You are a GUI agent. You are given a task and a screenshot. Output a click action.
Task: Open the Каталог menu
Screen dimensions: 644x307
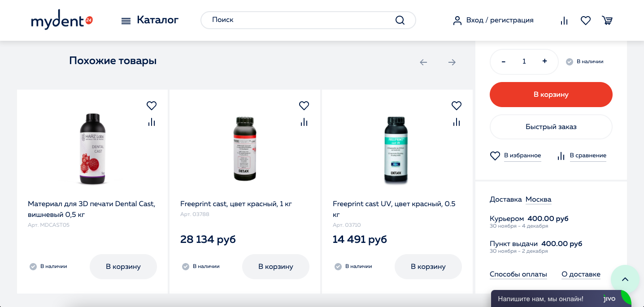151,20
